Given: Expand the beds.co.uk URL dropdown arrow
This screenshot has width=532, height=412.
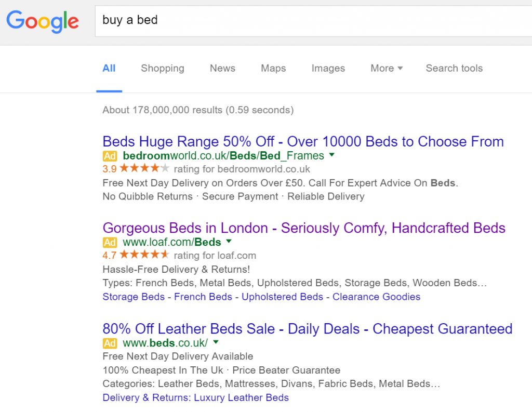Looking at the screenshot, I should click(216, 342).
